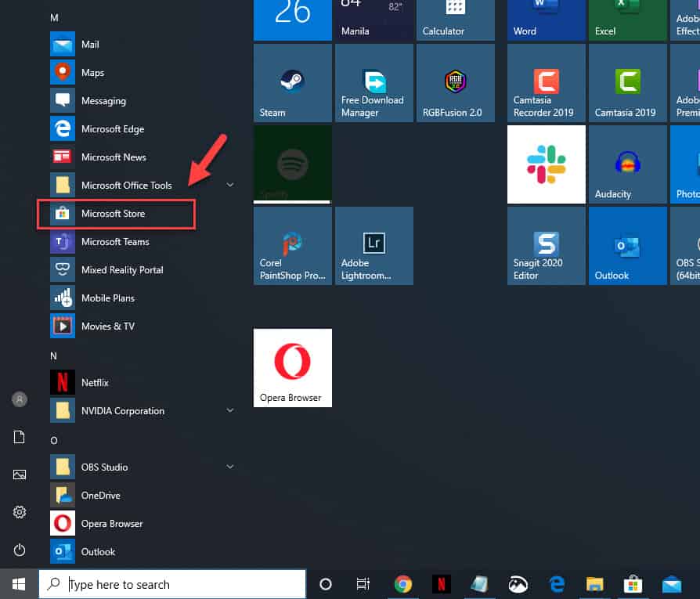Open Microsoft Store in the app list

143,213
